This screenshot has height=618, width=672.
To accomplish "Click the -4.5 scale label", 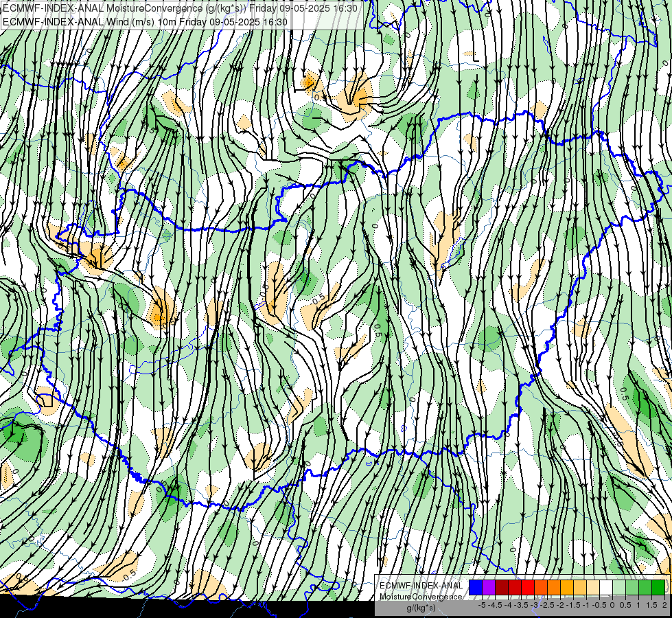I will (x=496, y=605).
